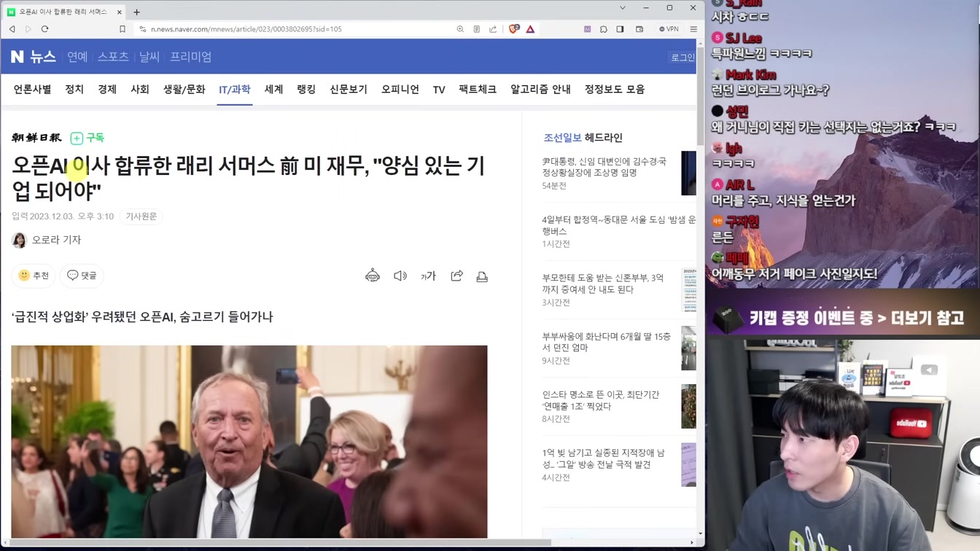Open the 댓글 comments button
Image resolution: width=980 pixels, height=551 pixels.
click(82, 275)
